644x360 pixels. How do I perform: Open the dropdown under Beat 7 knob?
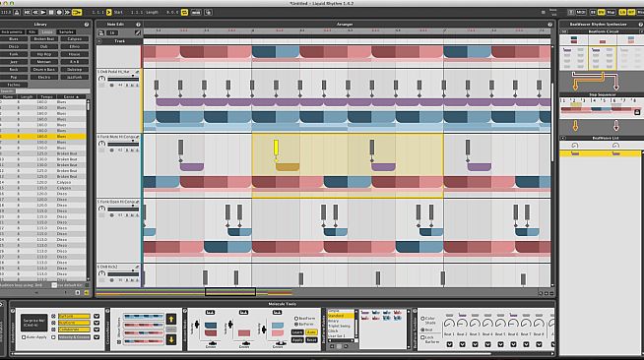point(526,344)
